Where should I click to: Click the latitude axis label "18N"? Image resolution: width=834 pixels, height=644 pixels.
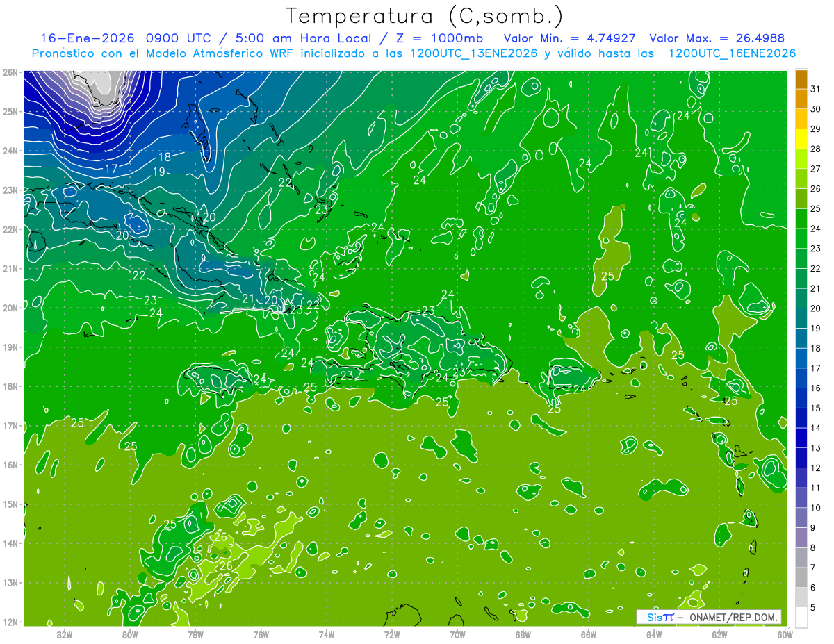tap(10, 386)
